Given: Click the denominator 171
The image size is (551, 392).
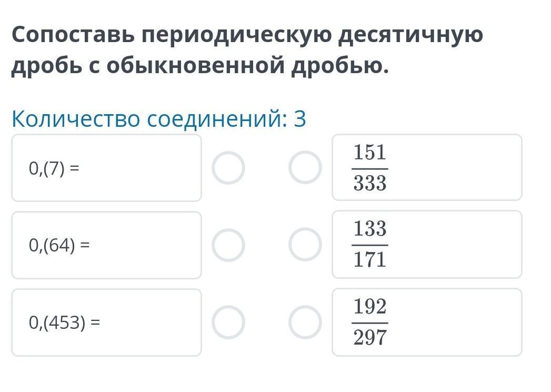Looking at the screenshot, I should (370, 260).
